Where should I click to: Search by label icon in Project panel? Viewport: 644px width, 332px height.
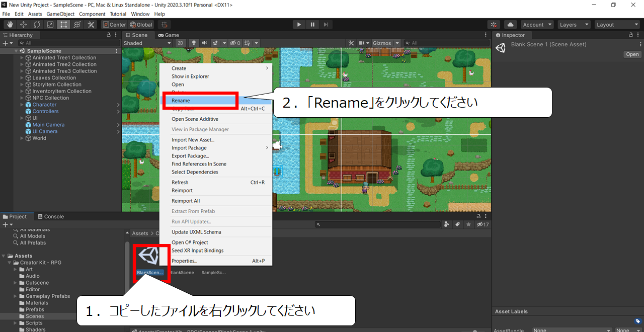[458, 224]
